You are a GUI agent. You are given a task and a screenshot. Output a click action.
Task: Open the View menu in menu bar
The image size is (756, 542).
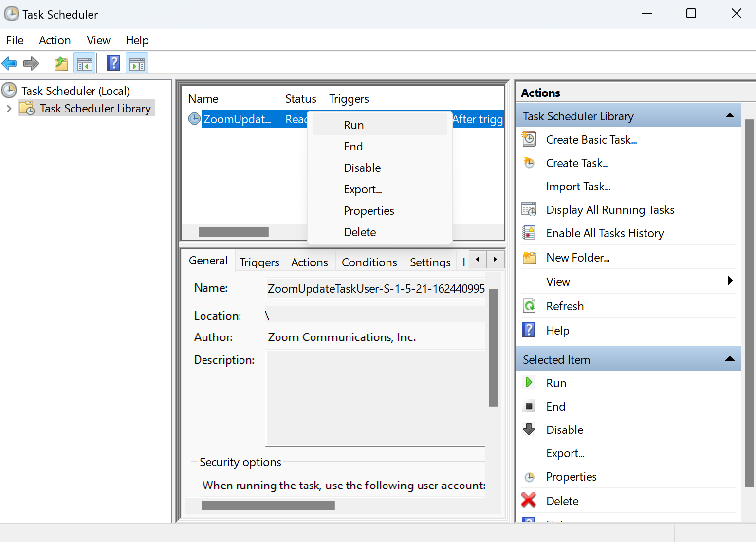[98, 40]
